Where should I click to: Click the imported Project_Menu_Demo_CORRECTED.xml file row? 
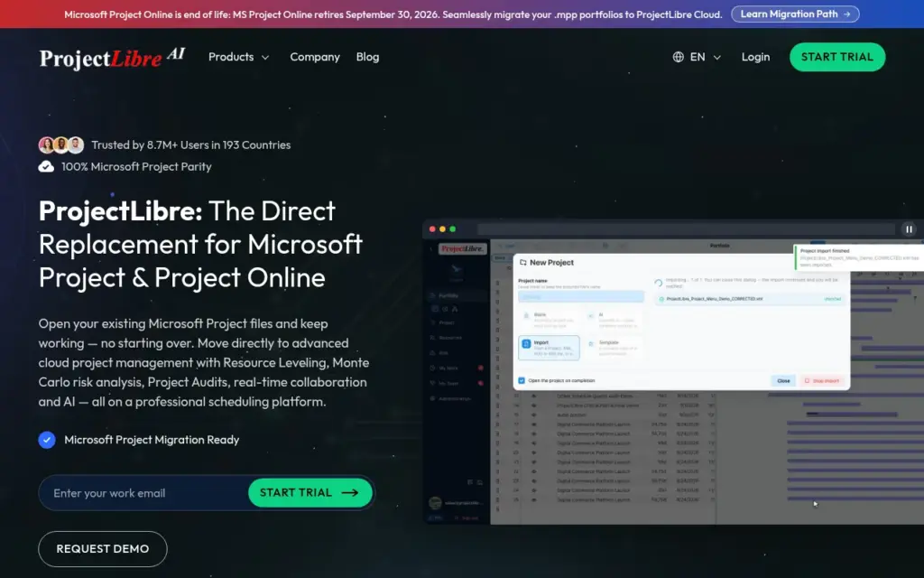click(750, 299)
